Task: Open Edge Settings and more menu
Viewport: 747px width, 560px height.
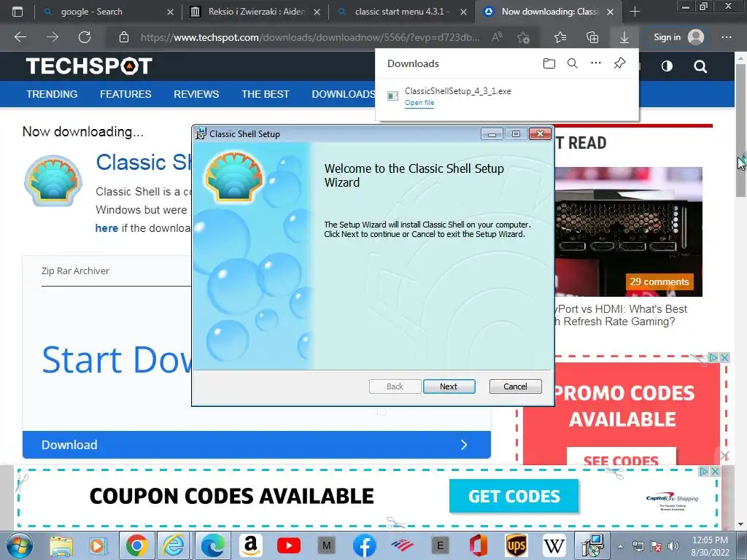Action: 726,37
